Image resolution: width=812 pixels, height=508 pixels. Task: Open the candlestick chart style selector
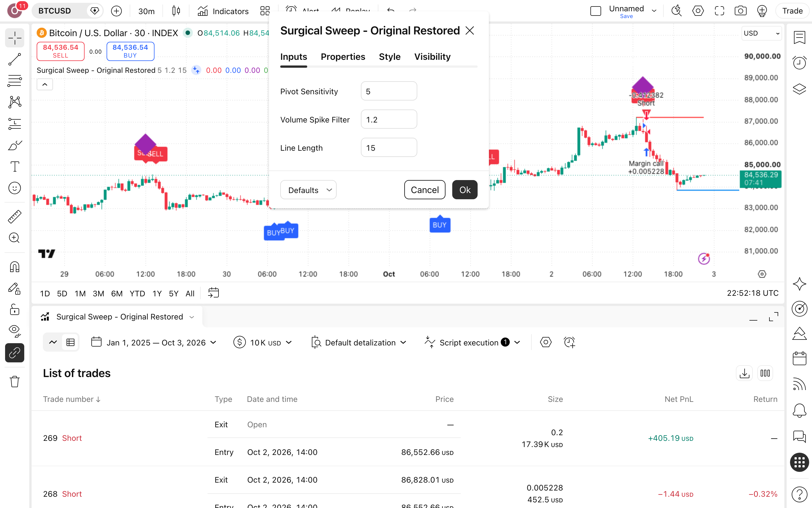176,11
